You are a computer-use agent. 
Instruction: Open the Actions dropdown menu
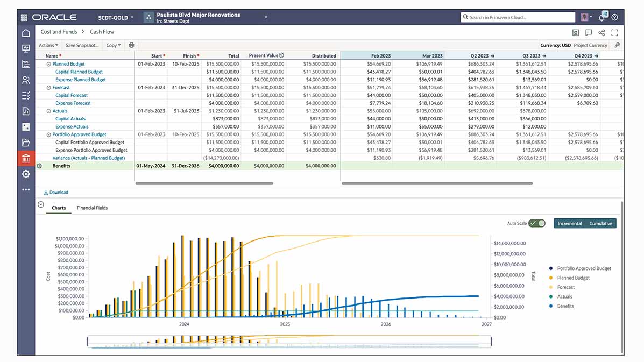coord(48,45)
